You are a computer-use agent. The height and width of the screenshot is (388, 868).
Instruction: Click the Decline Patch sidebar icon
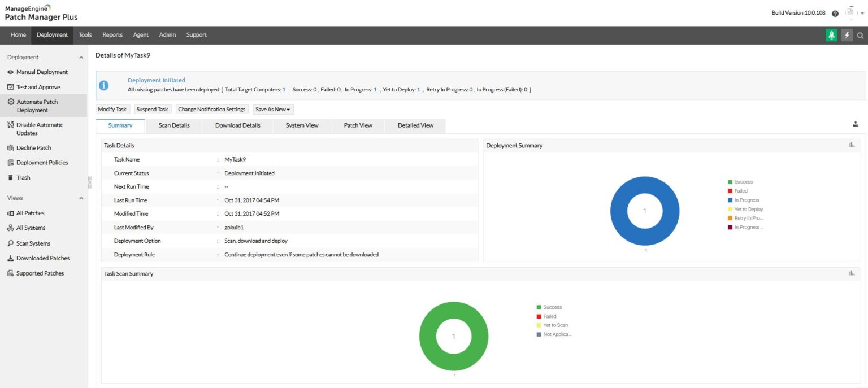coord(12,147)
